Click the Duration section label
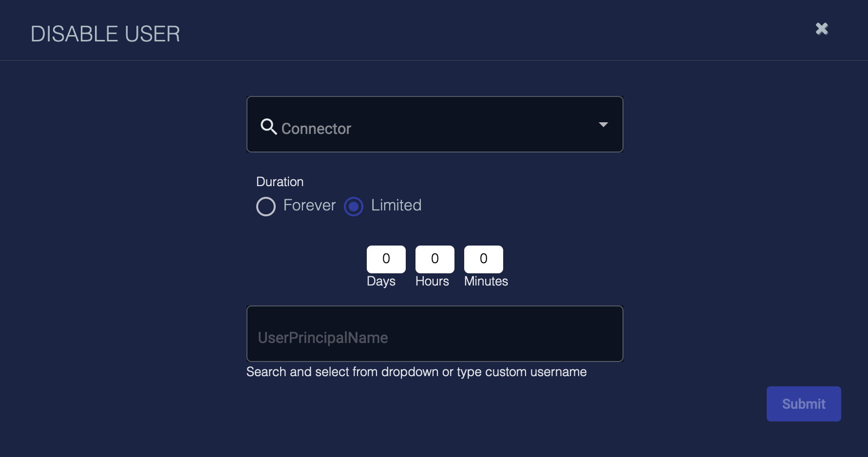The height and width of the screenshot is (457, 868). (280, 182)
